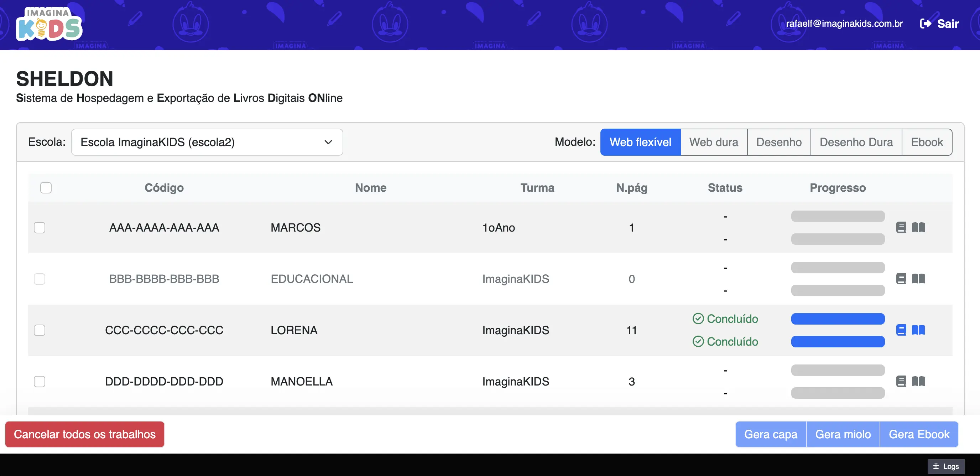The image size is (980, 476).
Task: Select the Ebook model tab
Action: tap(927, 142)
